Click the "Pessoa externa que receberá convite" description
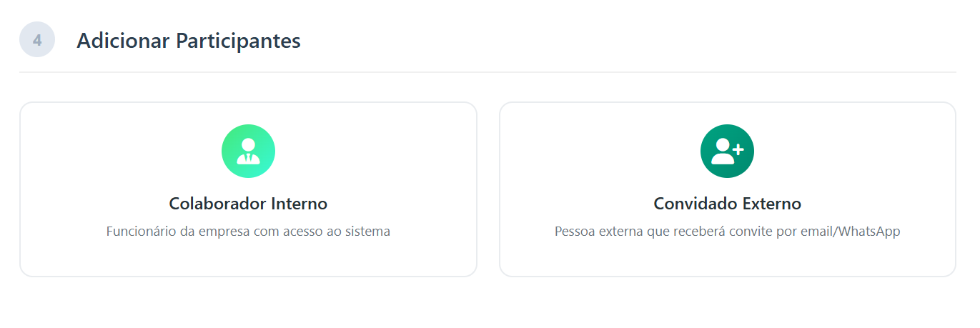This screenshot has height=328, width=980. [727, 232]
